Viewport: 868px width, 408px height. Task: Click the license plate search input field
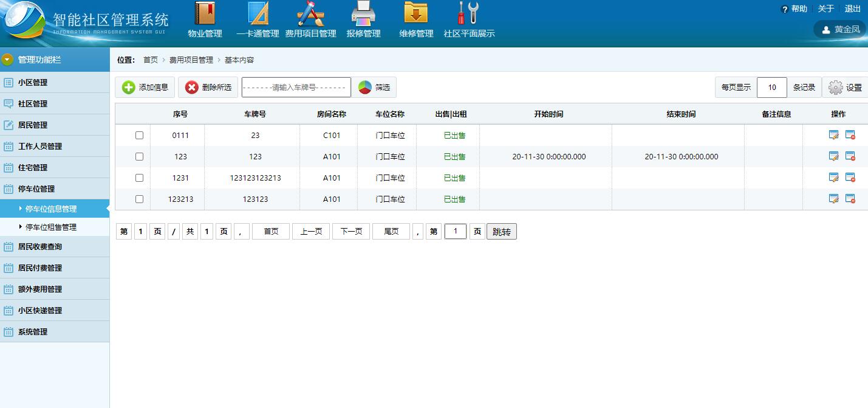pos(296,88)
